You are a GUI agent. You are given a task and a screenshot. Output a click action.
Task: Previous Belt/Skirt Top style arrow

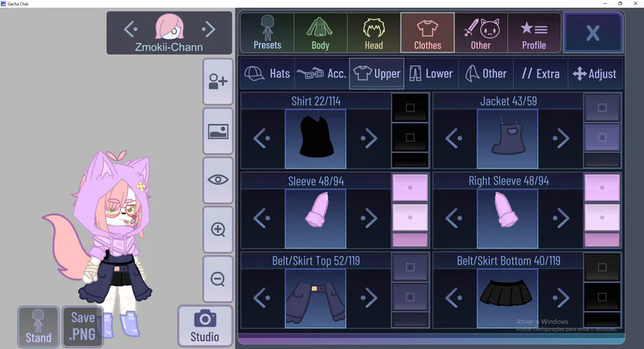click(262, 298)
